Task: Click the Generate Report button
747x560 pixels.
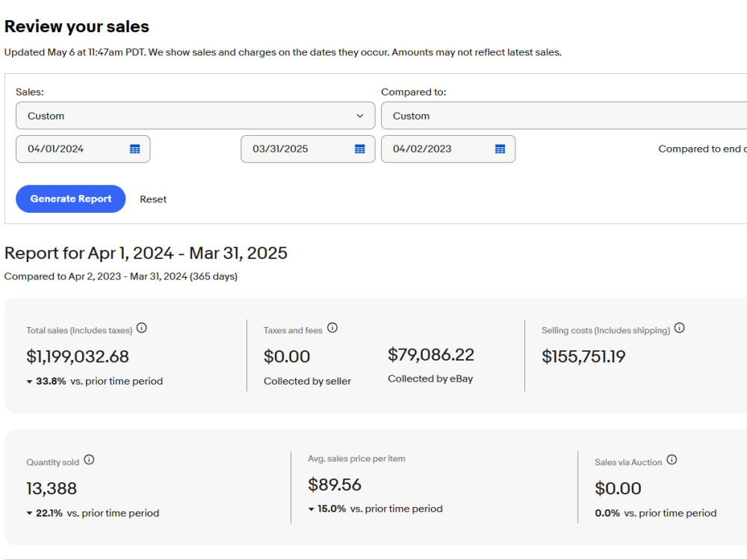Action: [x=70, y=199]
